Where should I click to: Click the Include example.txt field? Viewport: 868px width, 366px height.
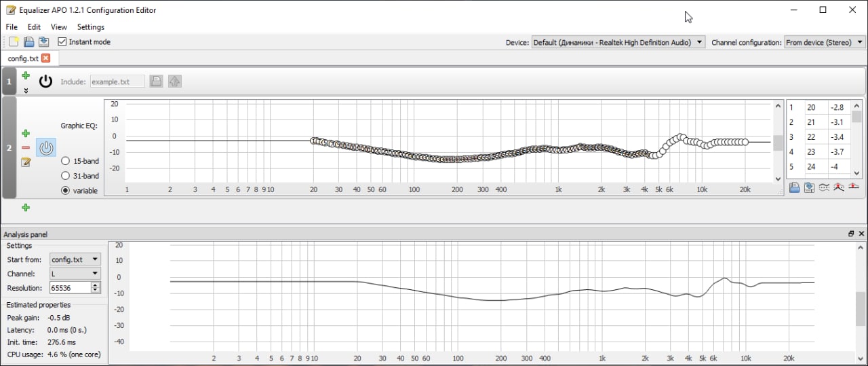117,81
